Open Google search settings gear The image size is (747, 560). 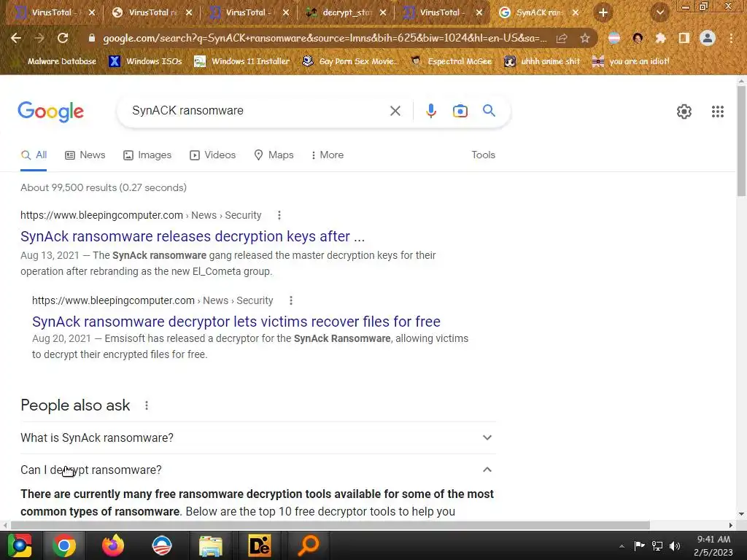click(684, 112)
